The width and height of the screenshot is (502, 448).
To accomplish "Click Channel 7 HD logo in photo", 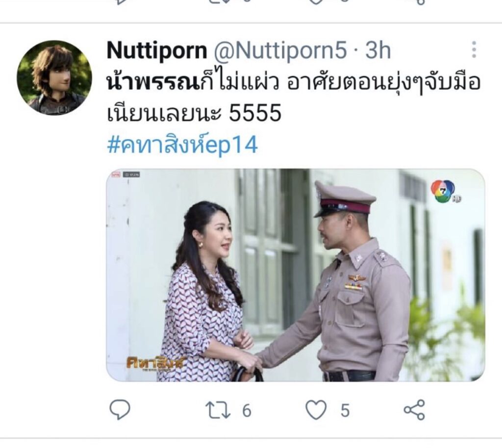I will (444, 192).
